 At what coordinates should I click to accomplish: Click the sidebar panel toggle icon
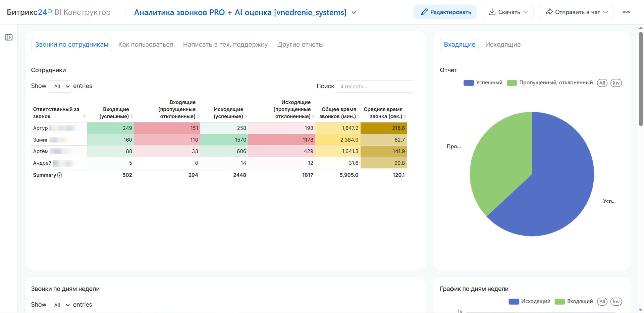pyautogui.click(x=9, y=37)
